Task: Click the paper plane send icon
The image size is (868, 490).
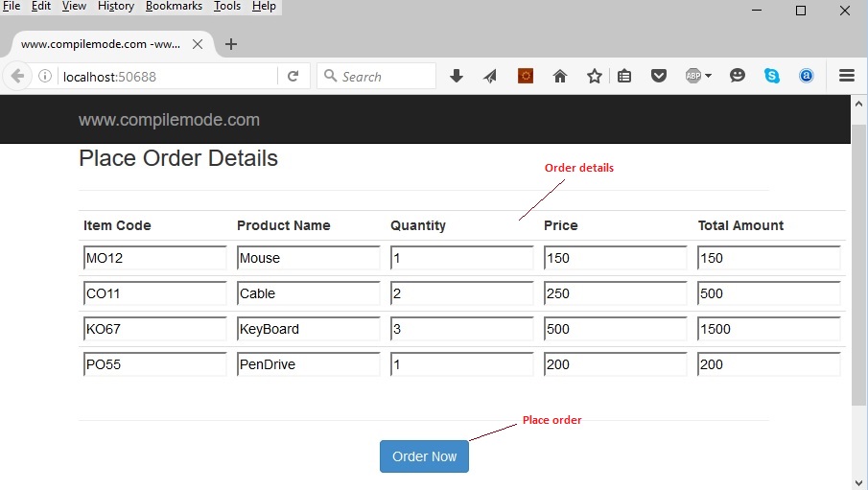Action: (490, 76)
